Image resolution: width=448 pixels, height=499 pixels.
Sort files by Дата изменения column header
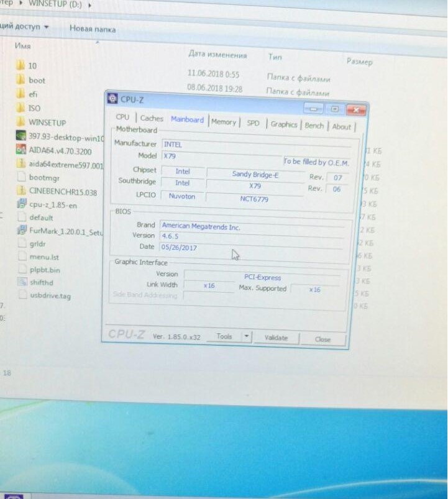coord(217,55)
